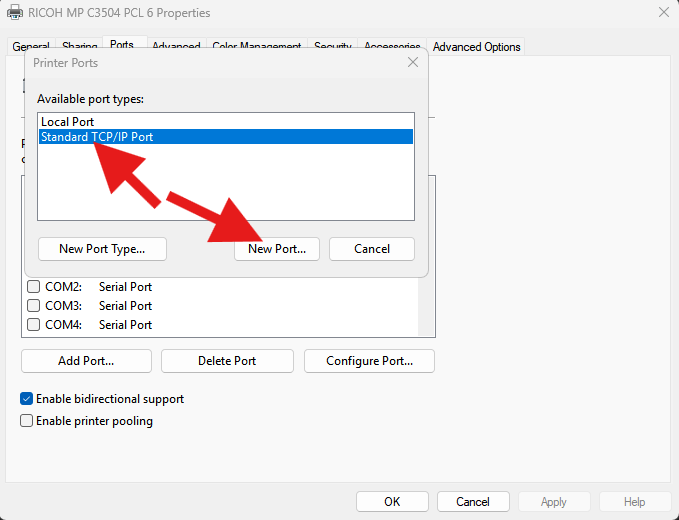
Task: Close Printer Ports dialog with X
Action: pyautogui.click(x=413, y=62)
